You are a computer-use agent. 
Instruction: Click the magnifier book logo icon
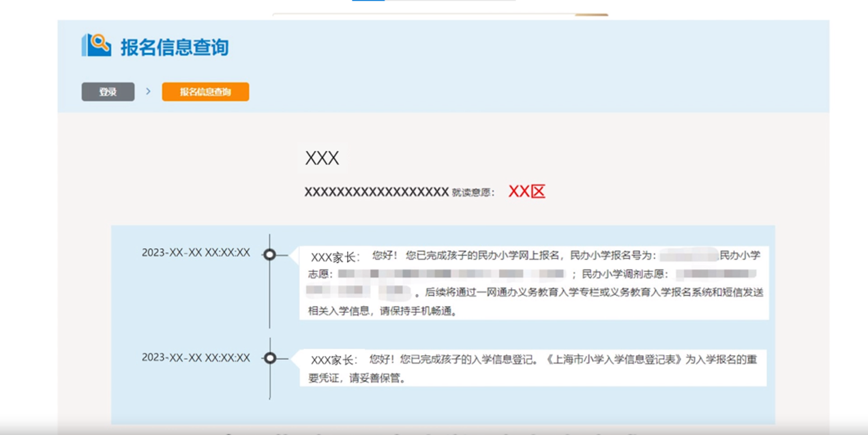click(x=96, y=45)
